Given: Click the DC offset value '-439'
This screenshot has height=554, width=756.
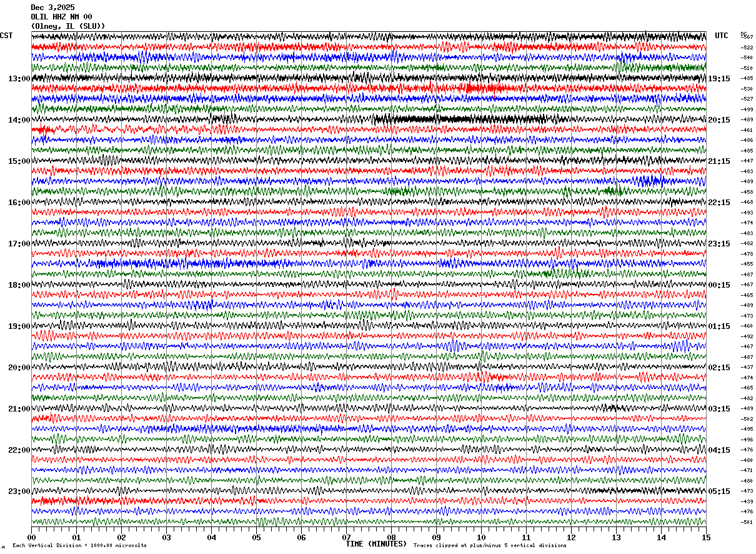Looking at the screenshot, I should (x=747, y=501).
